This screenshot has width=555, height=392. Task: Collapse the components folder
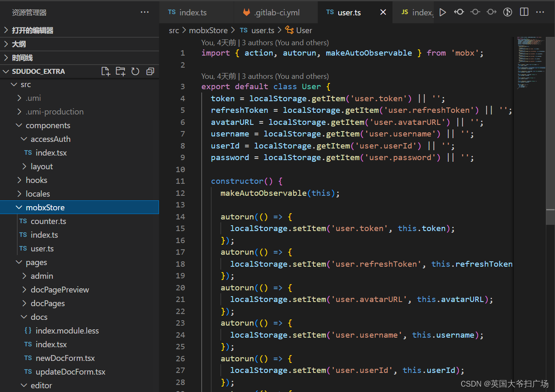coord(79,125)
